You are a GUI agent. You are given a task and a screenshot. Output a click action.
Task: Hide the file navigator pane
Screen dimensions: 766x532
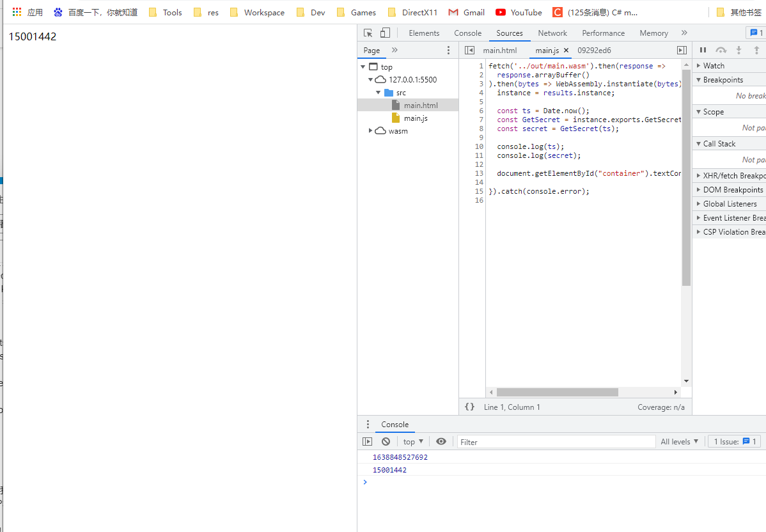click(x=470, y=51)
